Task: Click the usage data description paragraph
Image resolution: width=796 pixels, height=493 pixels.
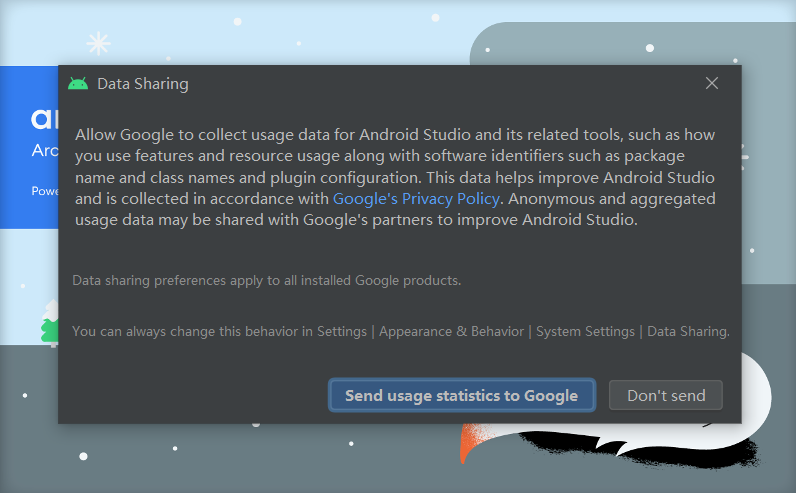Action: tap(395, 178)
